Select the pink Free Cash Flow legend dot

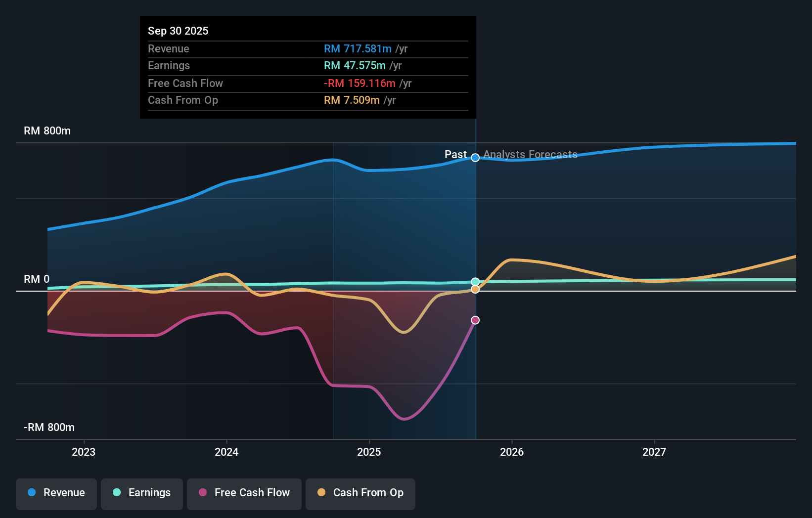coord(203,493)
